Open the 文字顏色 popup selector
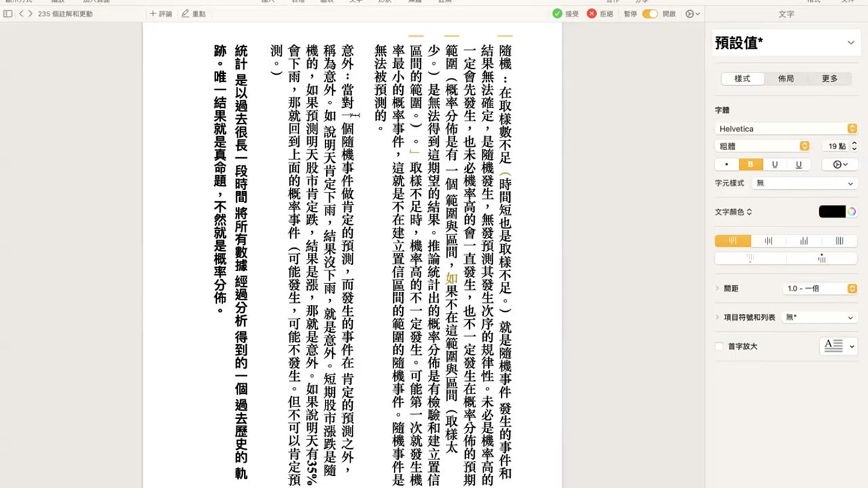The image size is (868, 488). coord(733,212)
